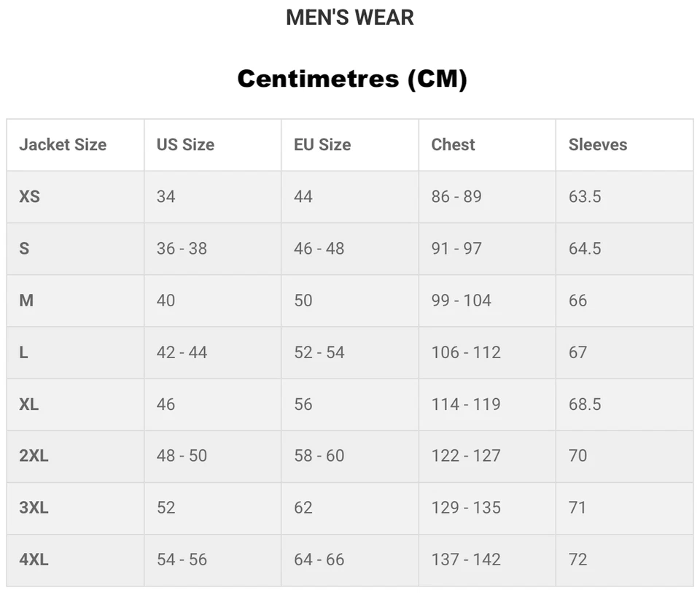This screenshot has width=700, height=593.
Task: Click the XS jacket size row label
Action: [x=29, y=196]
